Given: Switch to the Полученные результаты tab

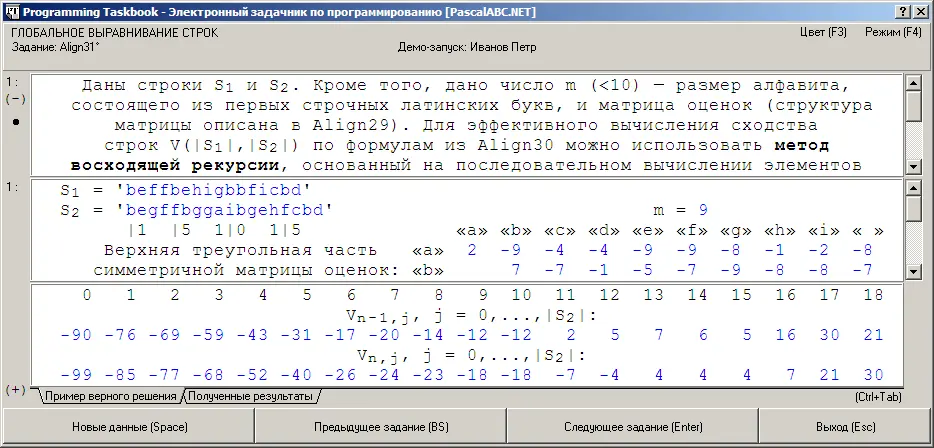Looking at the screenshot, I should tap(250, 397).
